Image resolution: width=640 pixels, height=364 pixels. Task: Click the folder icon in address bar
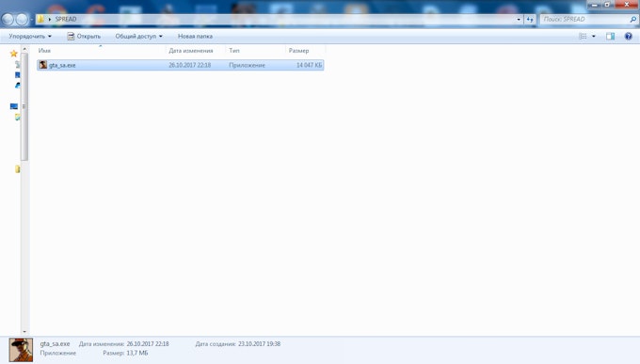(40, 19)
